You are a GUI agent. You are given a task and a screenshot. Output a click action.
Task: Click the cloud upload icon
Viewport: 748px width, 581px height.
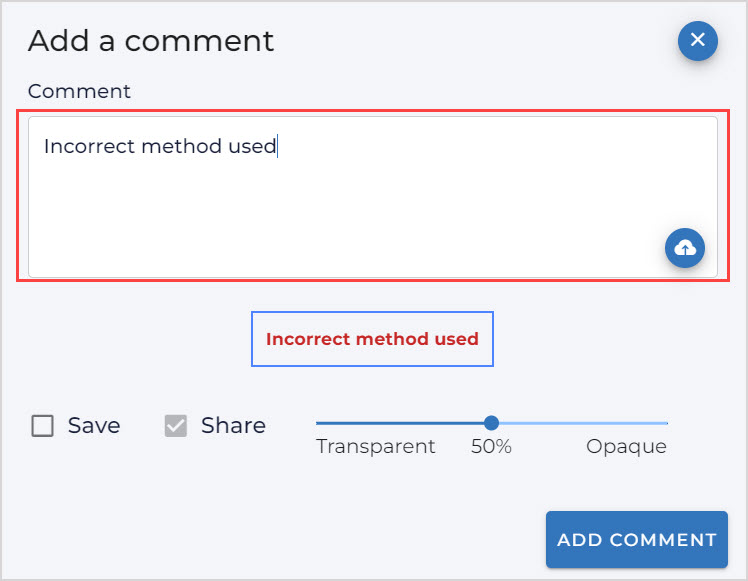pyautogui.click(x=685, y=248)
